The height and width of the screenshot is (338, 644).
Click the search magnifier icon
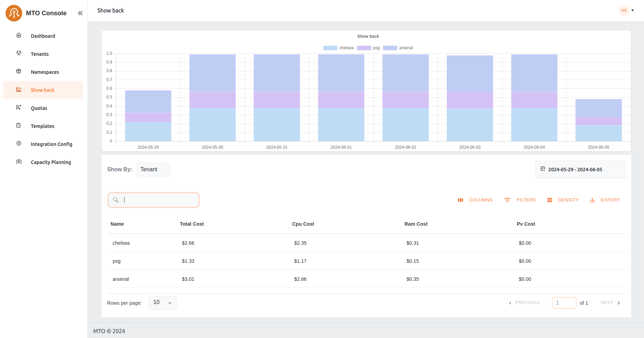click(x=116, y=200)
